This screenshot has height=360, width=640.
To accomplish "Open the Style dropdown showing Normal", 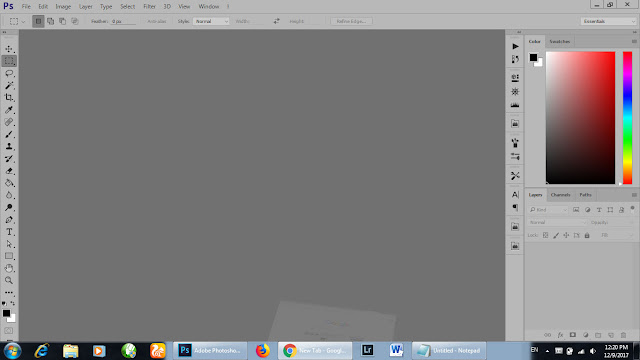I will coord(211,21).
